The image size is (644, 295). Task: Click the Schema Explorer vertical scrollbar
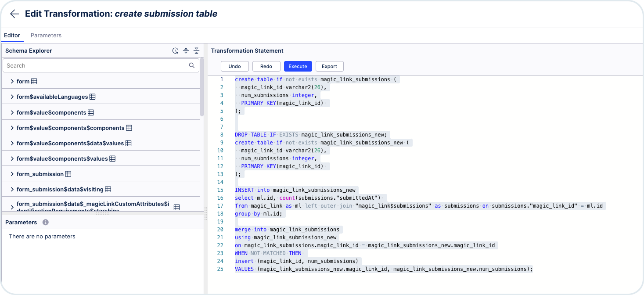pyautogui.click(x=202, y=88)
